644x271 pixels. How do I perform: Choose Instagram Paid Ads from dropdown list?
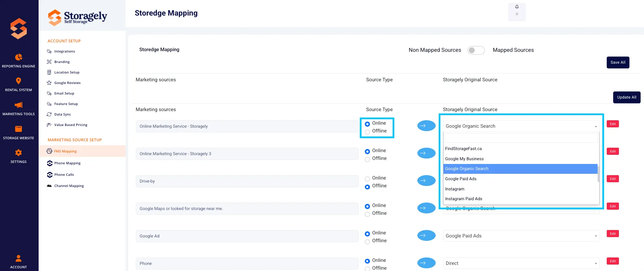pyautogui.click(x=520, y=199)
